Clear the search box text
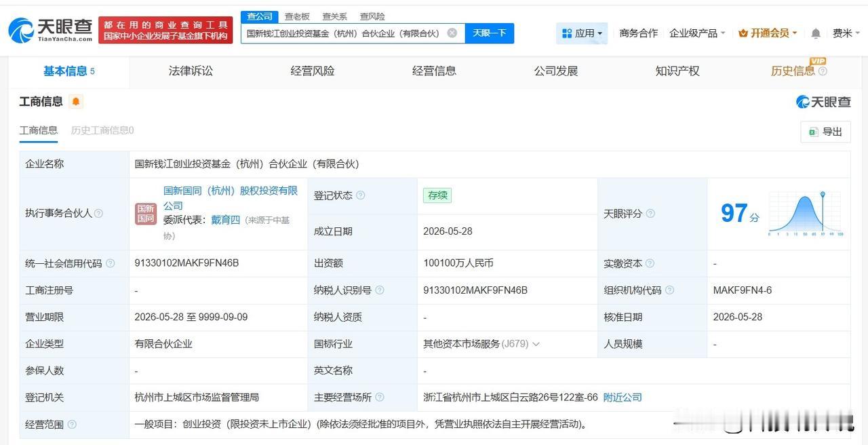868x445 pixels. pyautogui.click(x=452, y=33)
